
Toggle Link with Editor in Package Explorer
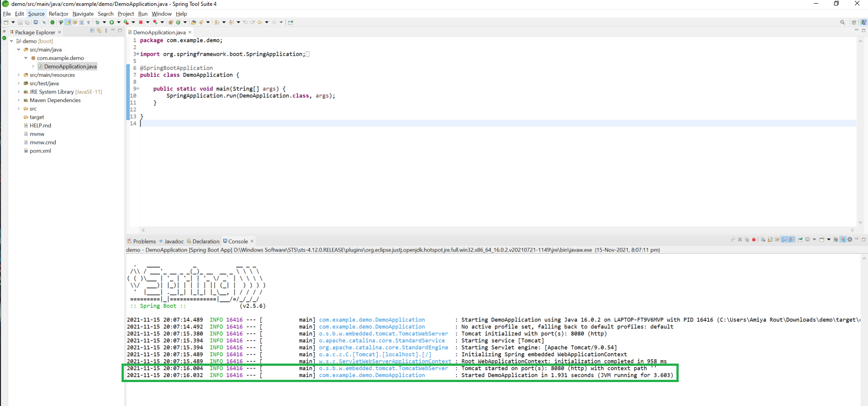point(99,31)
